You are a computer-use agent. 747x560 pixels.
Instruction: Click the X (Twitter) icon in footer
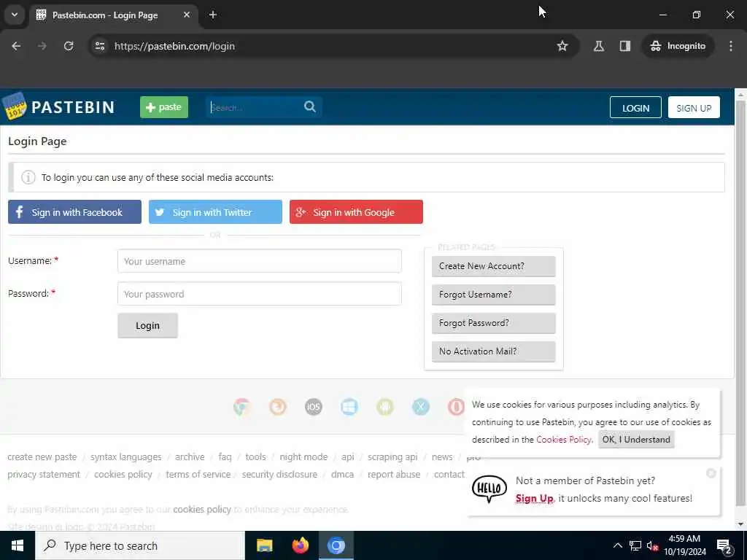click(421, 407)
